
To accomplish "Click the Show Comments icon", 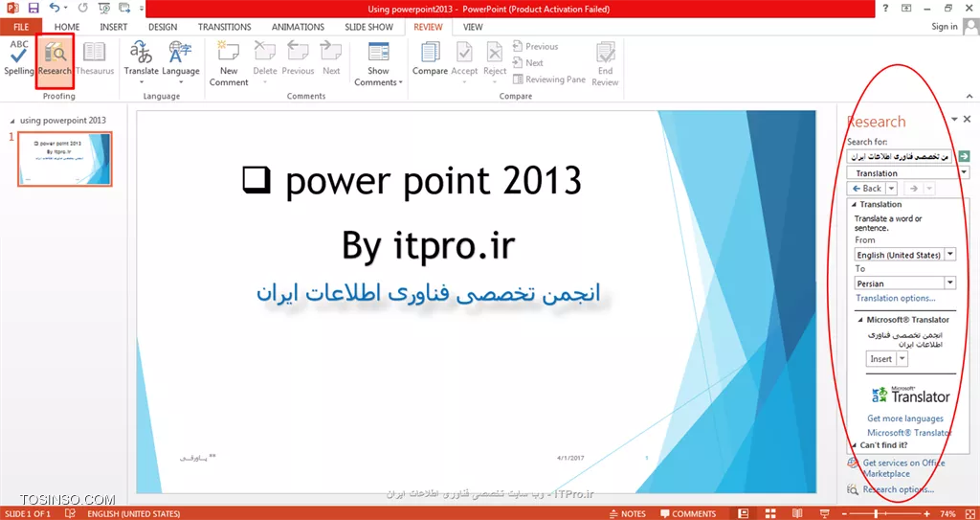I will 379,52.
